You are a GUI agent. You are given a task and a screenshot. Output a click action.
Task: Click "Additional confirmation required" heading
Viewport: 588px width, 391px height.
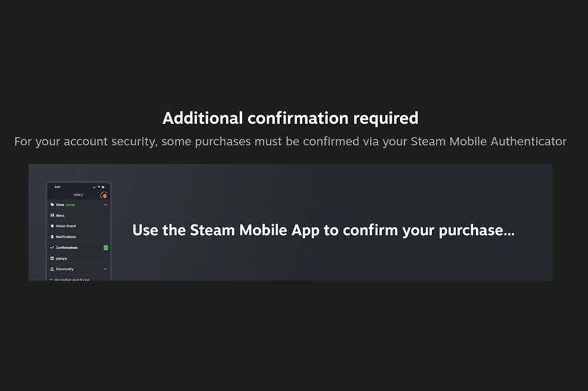[290, 118]
